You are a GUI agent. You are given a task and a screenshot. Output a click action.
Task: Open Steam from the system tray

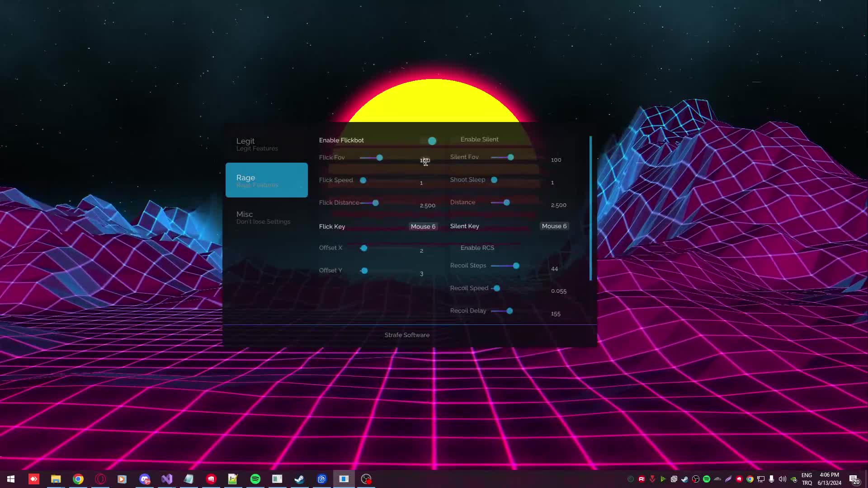pos(684,479)
